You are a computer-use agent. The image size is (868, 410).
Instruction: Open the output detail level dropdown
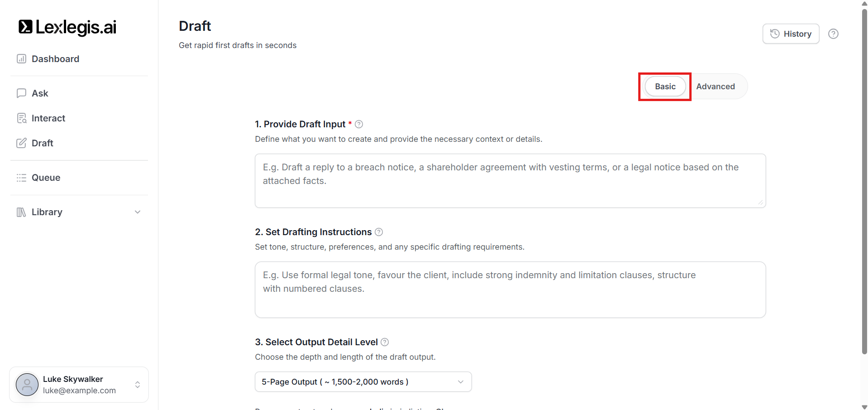363,382
